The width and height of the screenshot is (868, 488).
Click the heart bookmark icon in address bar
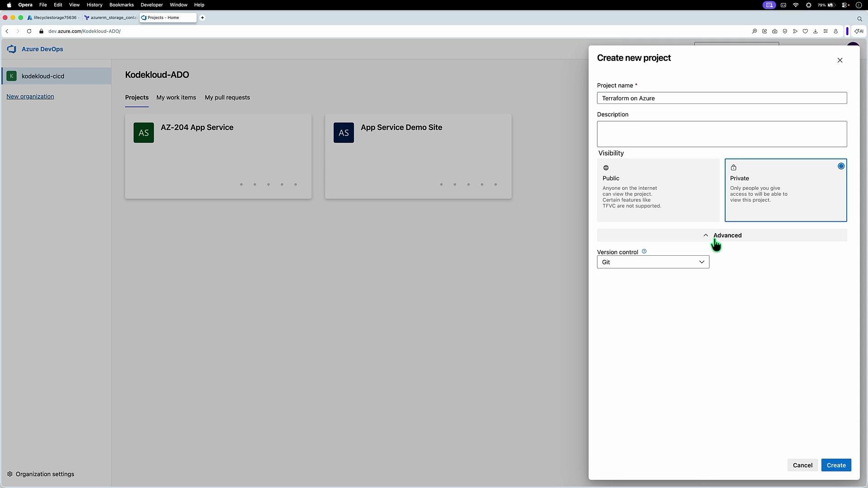(x=805, y=31)
